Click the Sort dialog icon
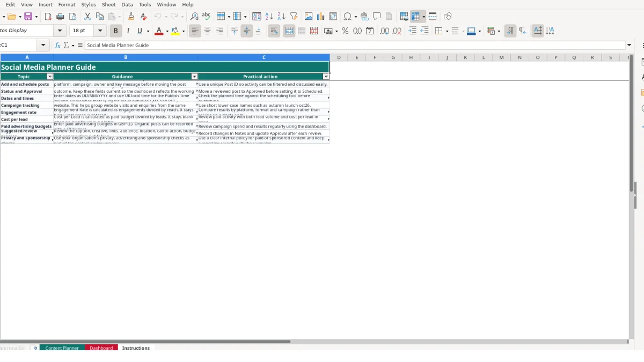 click(x=257, y=17)
